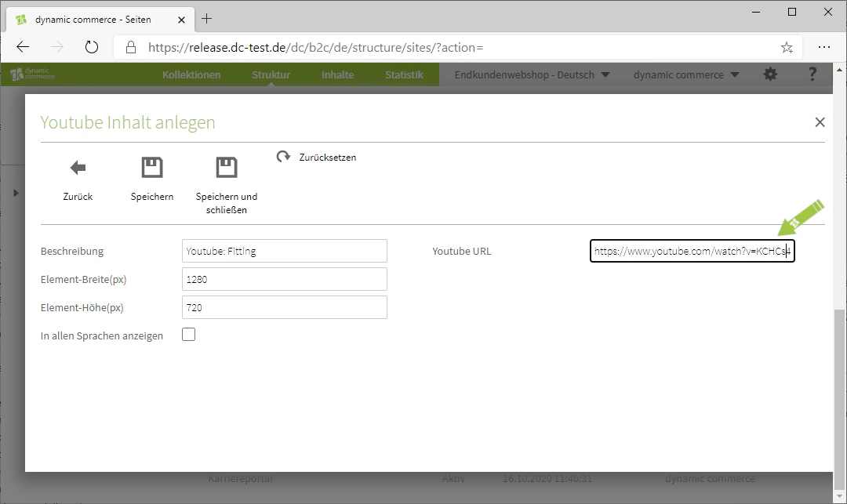The width and height of the screenshot is (847, 504).
Task: Toggle In allen Sprachen anzeigen checkbox
Action: (188, 335)
